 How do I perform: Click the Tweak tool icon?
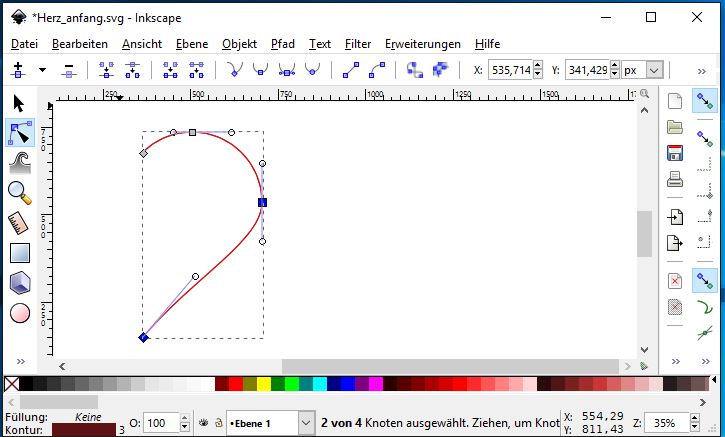19,162
